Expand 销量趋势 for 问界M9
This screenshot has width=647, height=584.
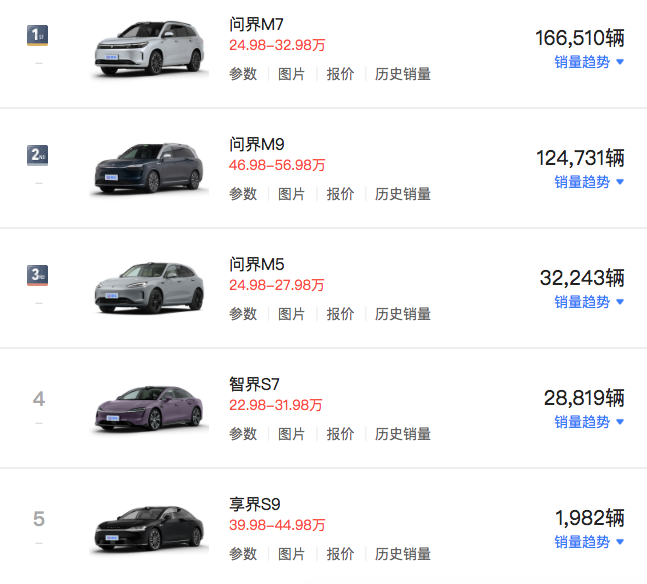(x=589, y=182)
